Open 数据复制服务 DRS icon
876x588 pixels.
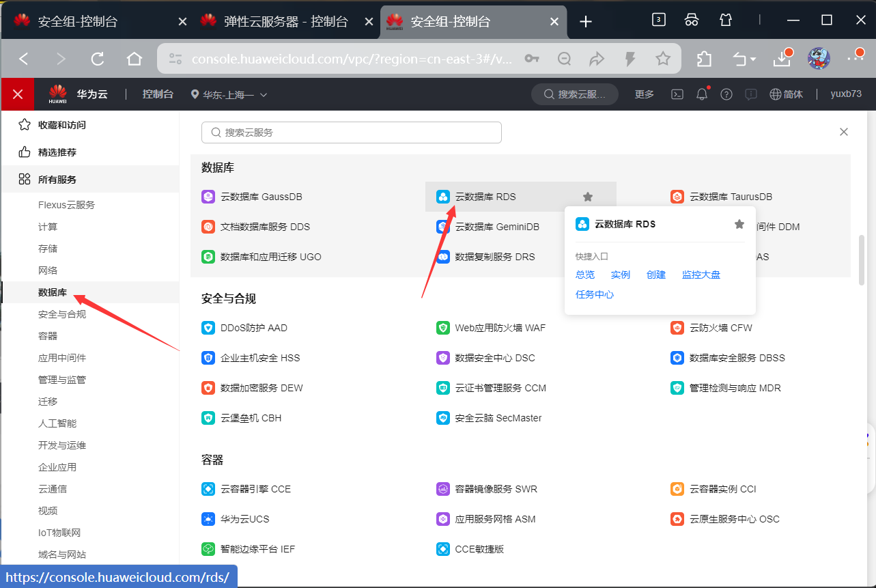(443, 257)
